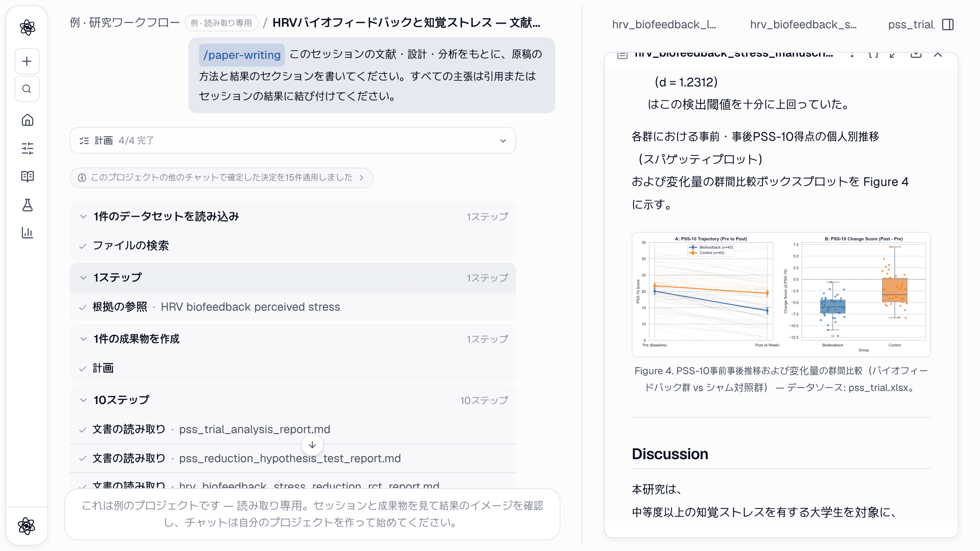Screen dimensions: 980x551
Task: Click the brain icon in the decisions pill
Action: coord(82,178)
